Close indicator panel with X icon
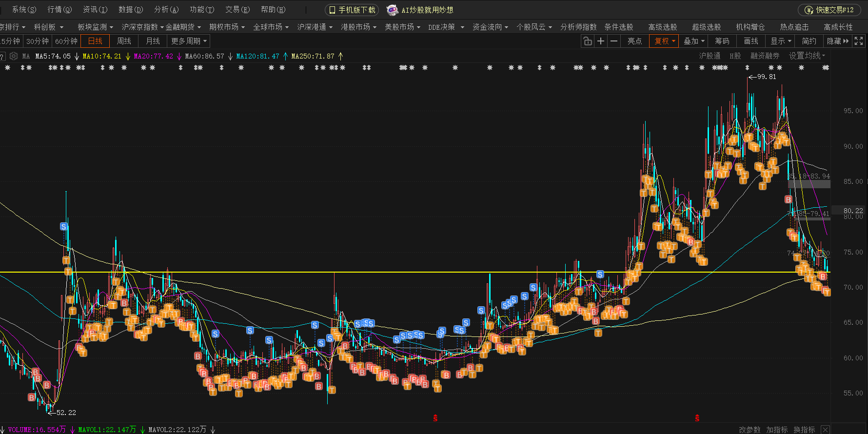Screen dimensions: 868x434 click(x=825, y=430)
